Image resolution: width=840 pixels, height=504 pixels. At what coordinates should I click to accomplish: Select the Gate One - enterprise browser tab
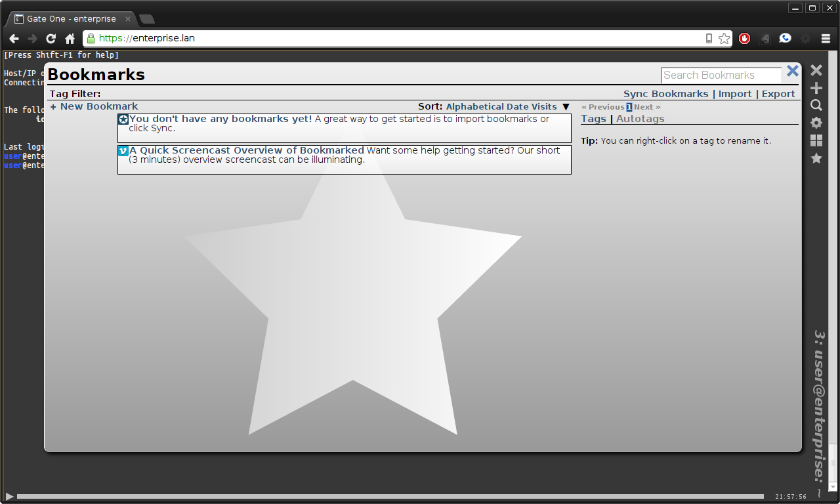[69, 19]
